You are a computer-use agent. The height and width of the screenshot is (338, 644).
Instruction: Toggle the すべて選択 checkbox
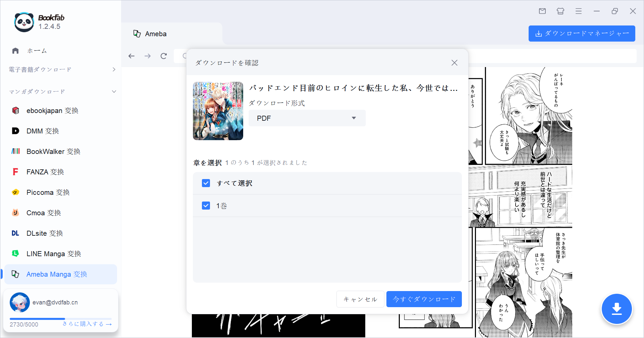pyautogui.click(x=206, y=183)
